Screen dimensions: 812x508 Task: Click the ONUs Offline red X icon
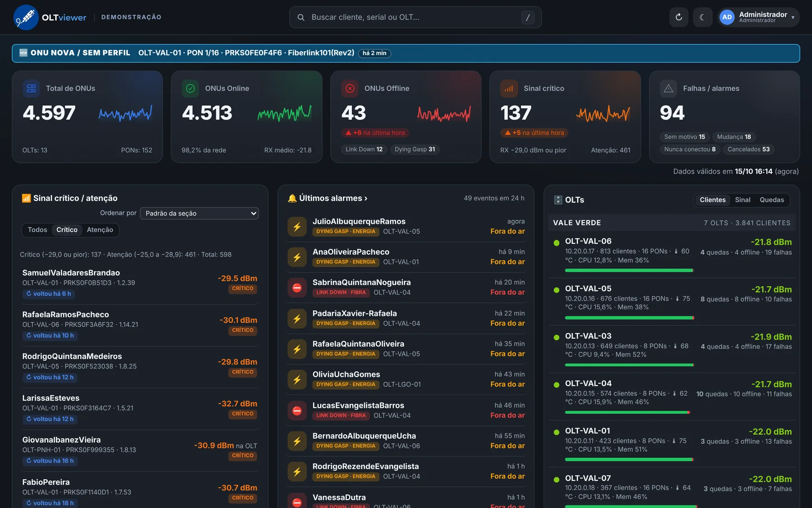pyautogui.click(x=350, y=89)
